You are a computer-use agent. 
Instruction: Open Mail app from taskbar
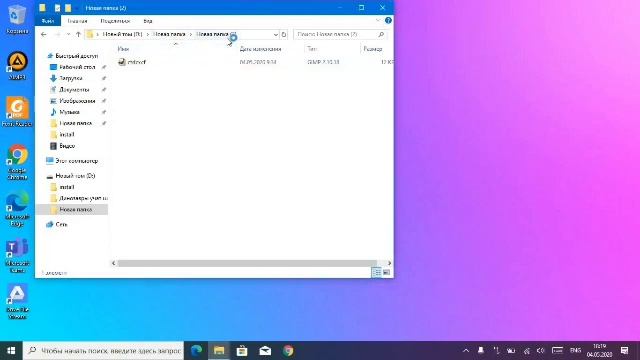tap(265, 351)
